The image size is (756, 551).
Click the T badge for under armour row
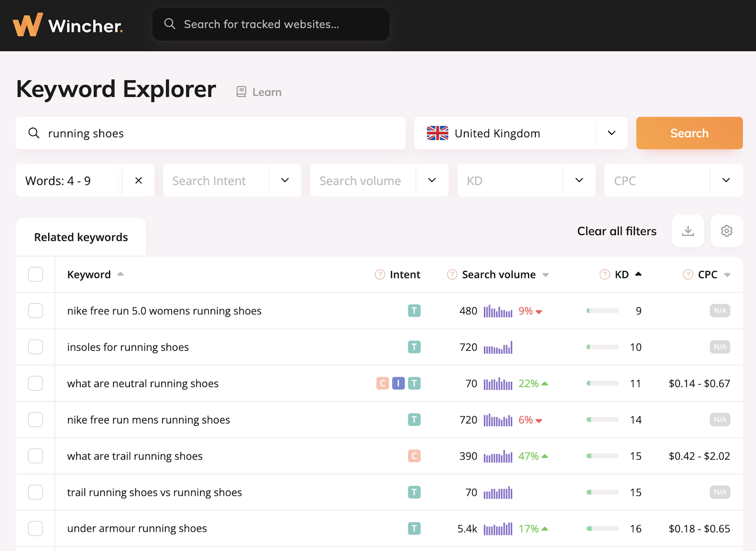[x=414, y=528]
